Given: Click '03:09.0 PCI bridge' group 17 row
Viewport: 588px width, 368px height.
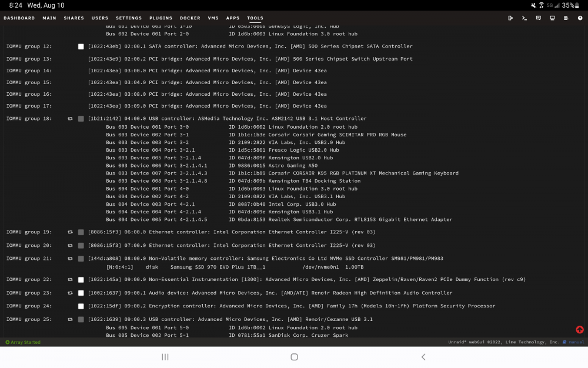Looking at the screenshot, I should (x=208, y=106).
